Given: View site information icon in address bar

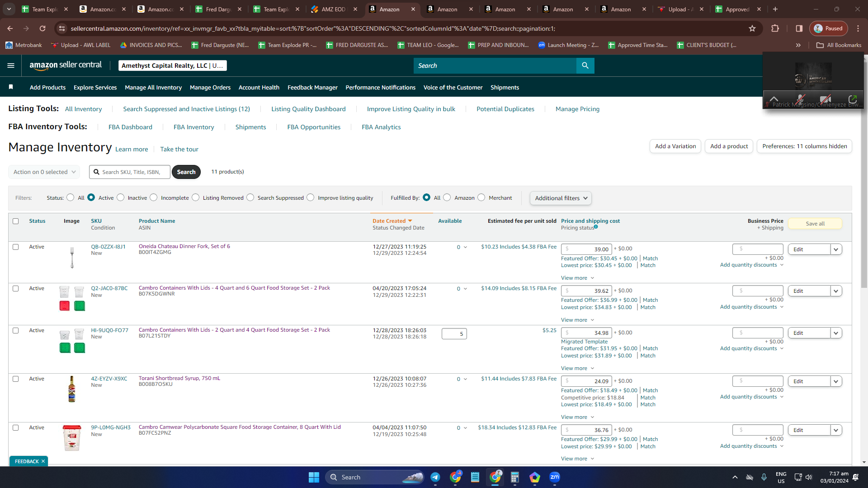Looking at the screenshot, I should pos(62,28).
